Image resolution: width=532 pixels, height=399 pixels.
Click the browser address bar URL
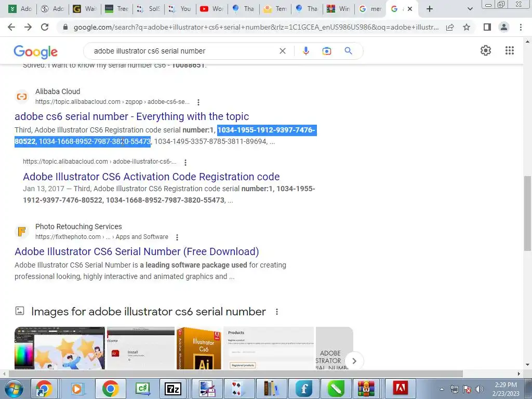pyautogui.click(x=256, y=27)
